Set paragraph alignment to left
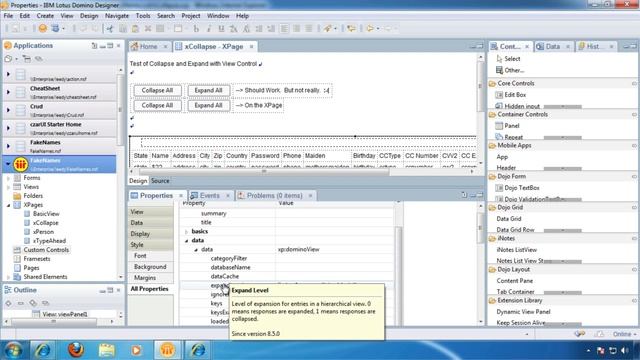Image resolution: width=640 pixels, height=360 pixels. 284,29
